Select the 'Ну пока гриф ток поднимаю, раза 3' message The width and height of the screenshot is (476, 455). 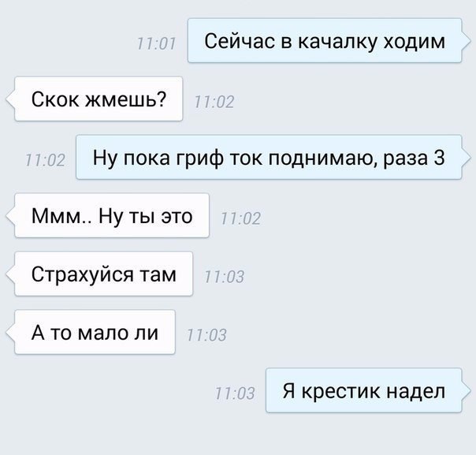tap(269, 158)
